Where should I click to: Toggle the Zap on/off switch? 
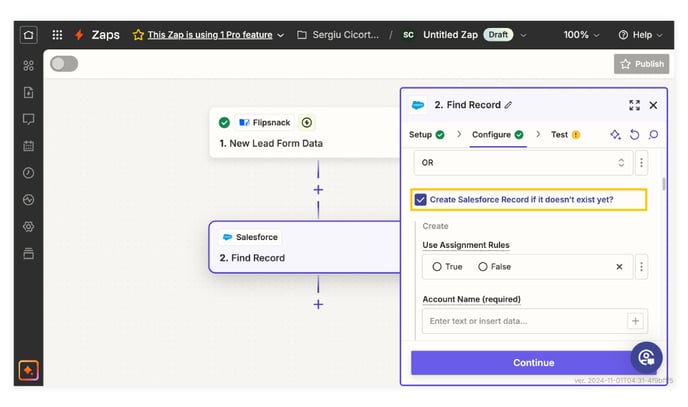point(64,64)
